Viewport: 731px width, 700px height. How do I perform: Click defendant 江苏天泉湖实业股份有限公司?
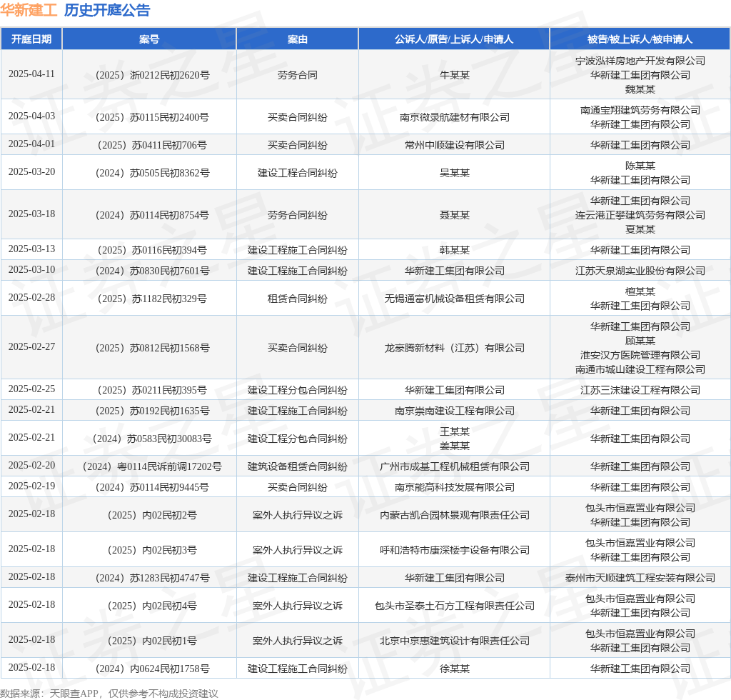coord(640,271)
